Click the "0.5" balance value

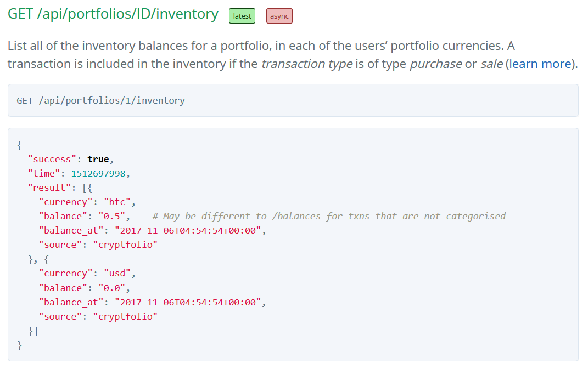point(114,216)
